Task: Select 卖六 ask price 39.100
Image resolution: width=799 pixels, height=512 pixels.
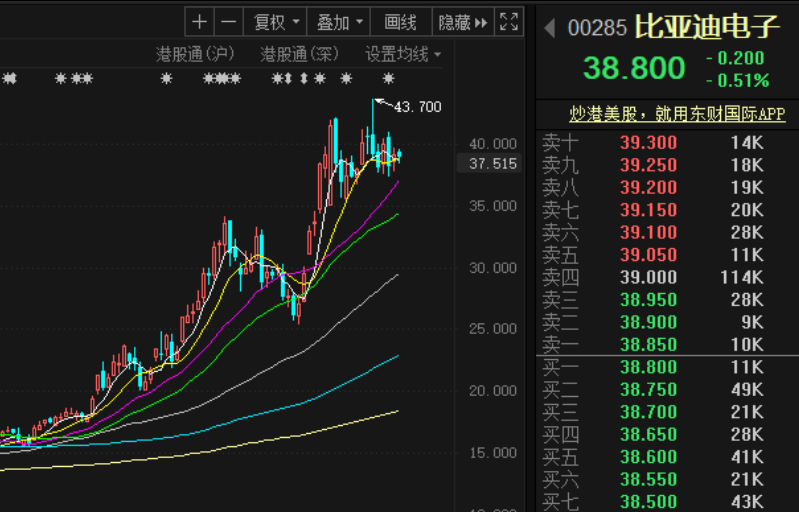Action: 648,232
